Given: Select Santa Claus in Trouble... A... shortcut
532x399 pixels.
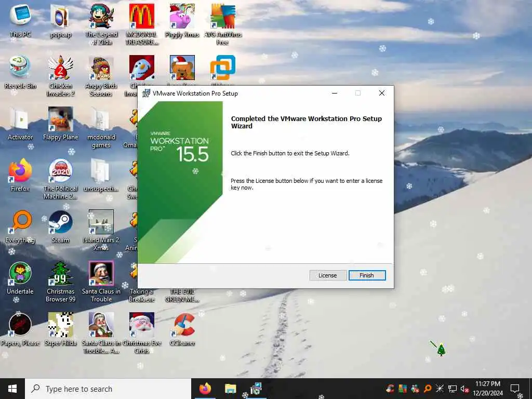Looking at the screenshot, I should (101, 333).
